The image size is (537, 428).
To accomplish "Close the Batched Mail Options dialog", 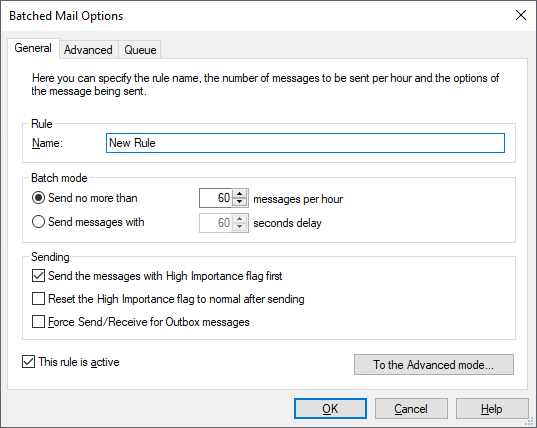I will 521,15.
